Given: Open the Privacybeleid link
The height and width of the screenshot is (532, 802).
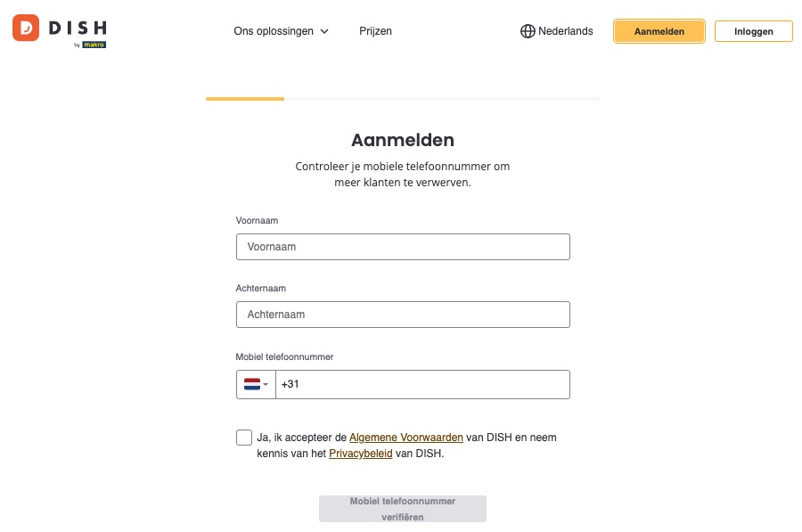Looking at the screenshot, I should pyautogui.click(x=361, y=454).
